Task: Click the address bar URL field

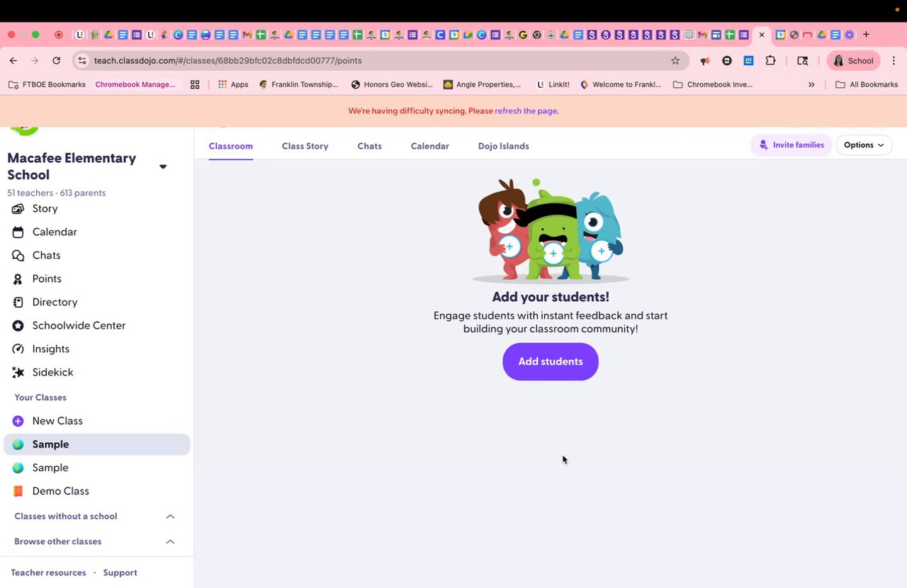Action: [x=379, y=61]
